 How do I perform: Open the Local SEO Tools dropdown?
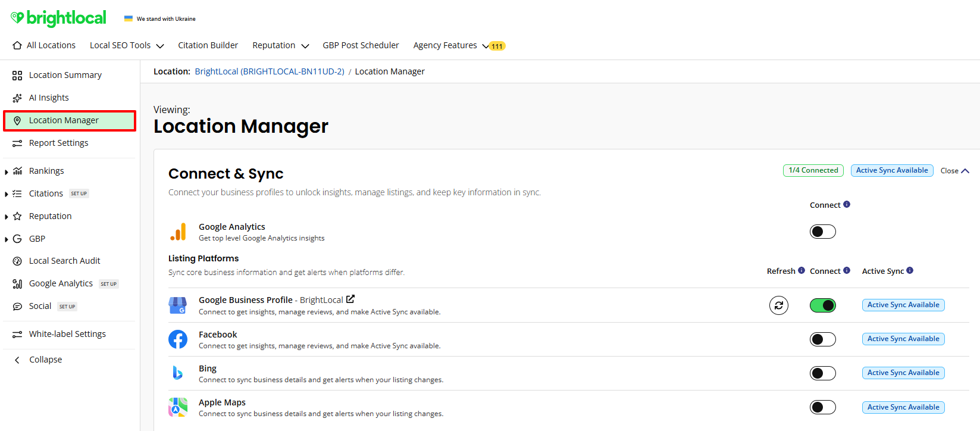point(127,45)
